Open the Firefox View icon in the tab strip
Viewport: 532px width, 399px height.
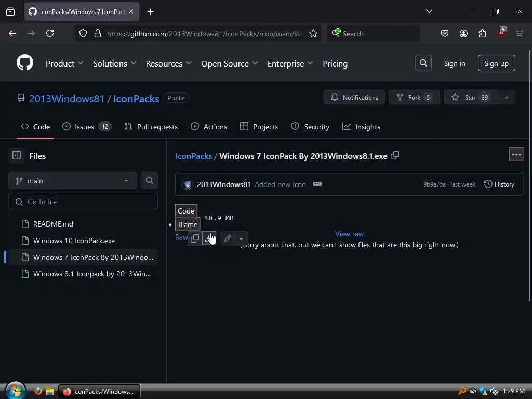[10, 11]
